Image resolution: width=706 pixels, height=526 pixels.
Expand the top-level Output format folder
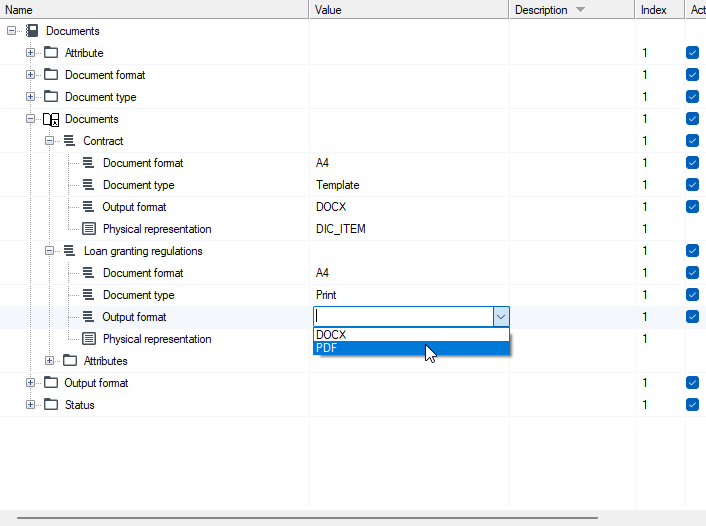[x=30, y=382]
